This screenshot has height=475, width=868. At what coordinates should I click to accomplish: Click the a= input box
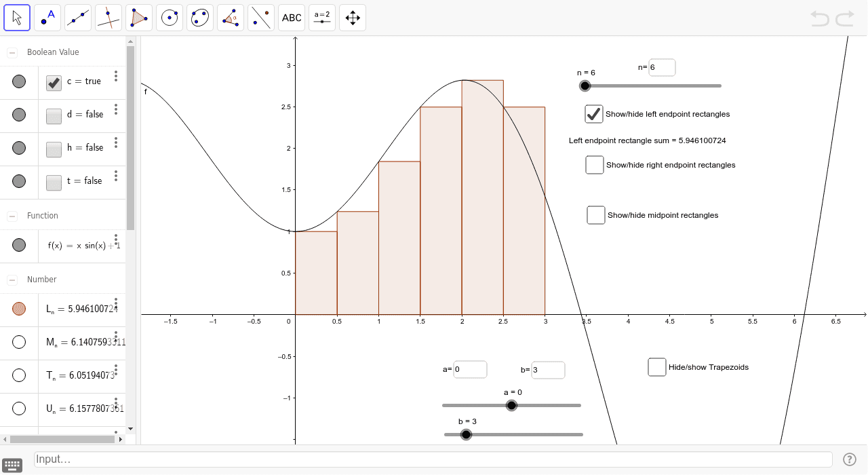click(x=470, y=369)
